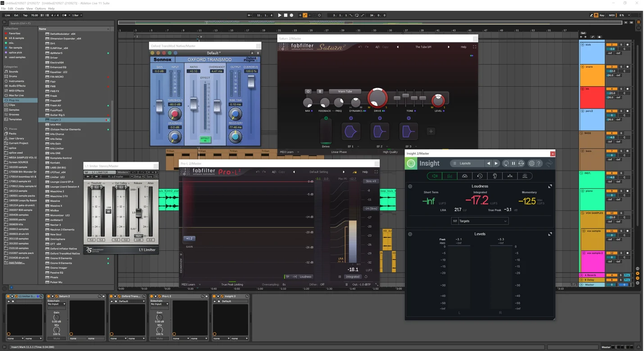Open the Plug-ins category in browser
644x351 pixels.
click(x=14, y=100)
